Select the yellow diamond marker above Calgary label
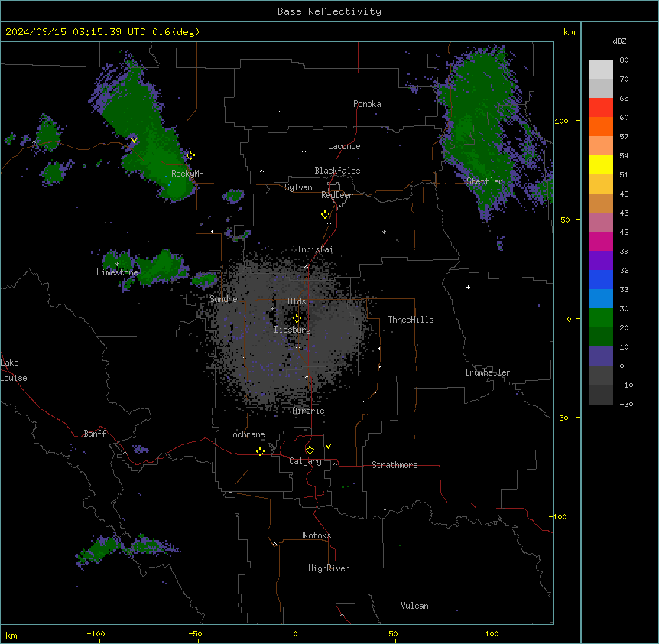Image resolution: width=659 pixels, height=644 pixels. (310, 450)
